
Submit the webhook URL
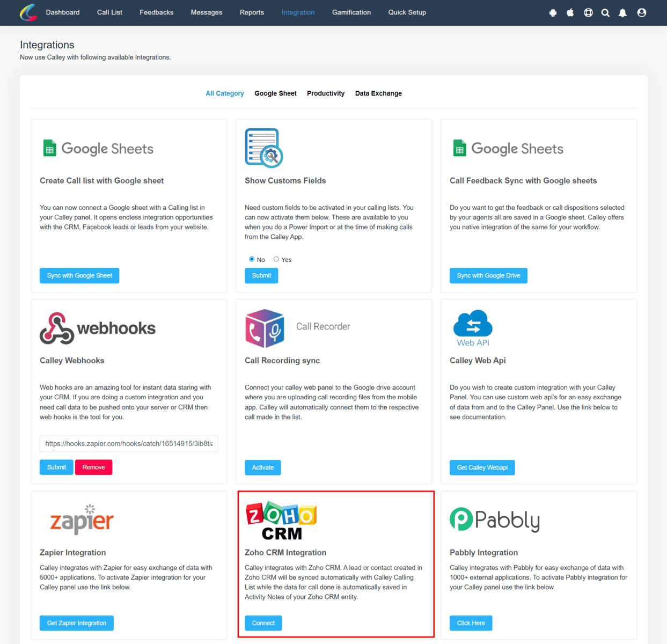tap(56, 467)
